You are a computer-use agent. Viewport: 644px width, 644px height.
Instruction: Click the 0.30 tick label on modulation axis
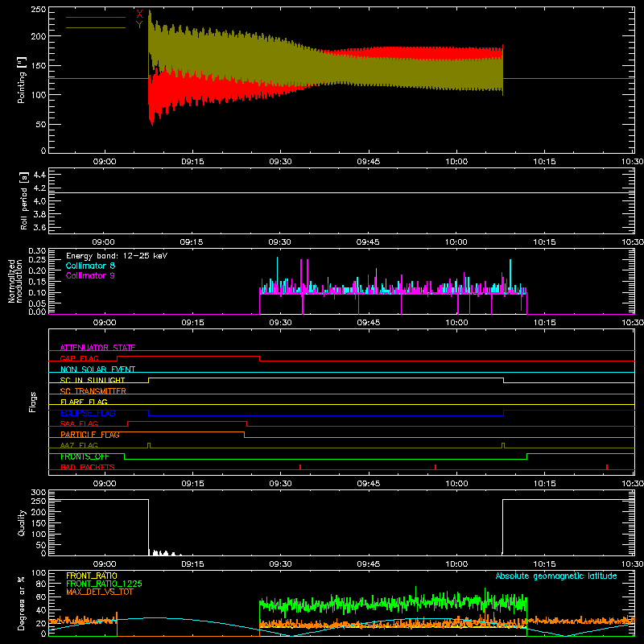click(37, 251)
